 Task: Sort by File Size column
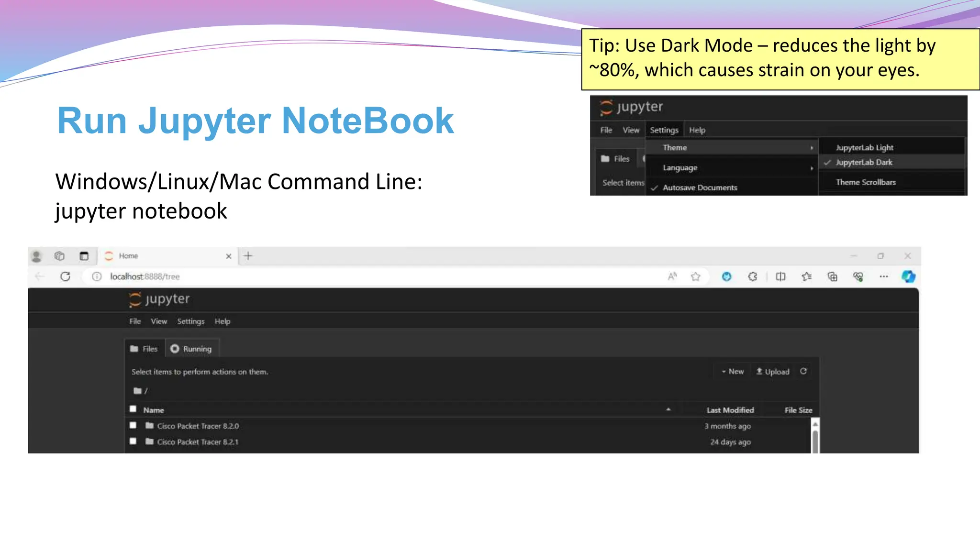(798, 410)
